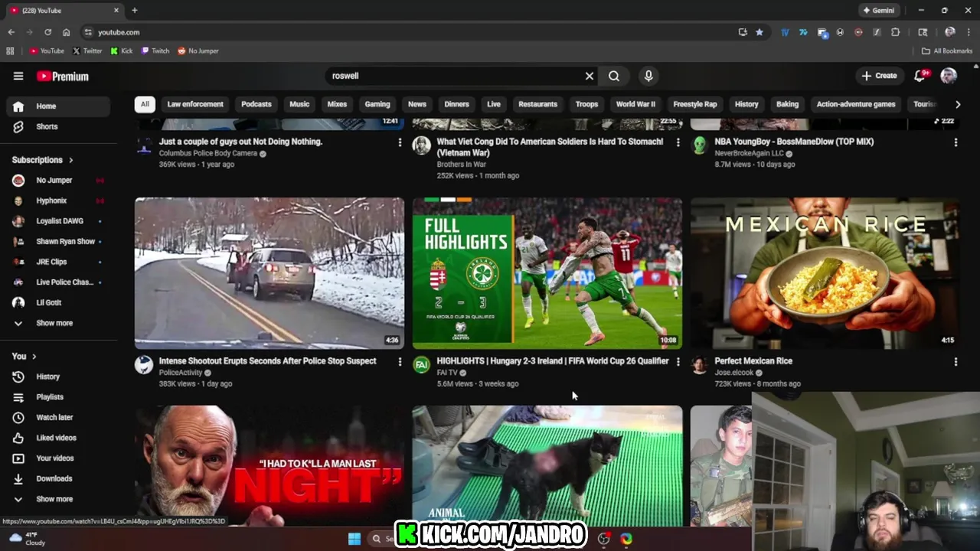Open the PoliceActivity channel avatar

click(144, 365)
